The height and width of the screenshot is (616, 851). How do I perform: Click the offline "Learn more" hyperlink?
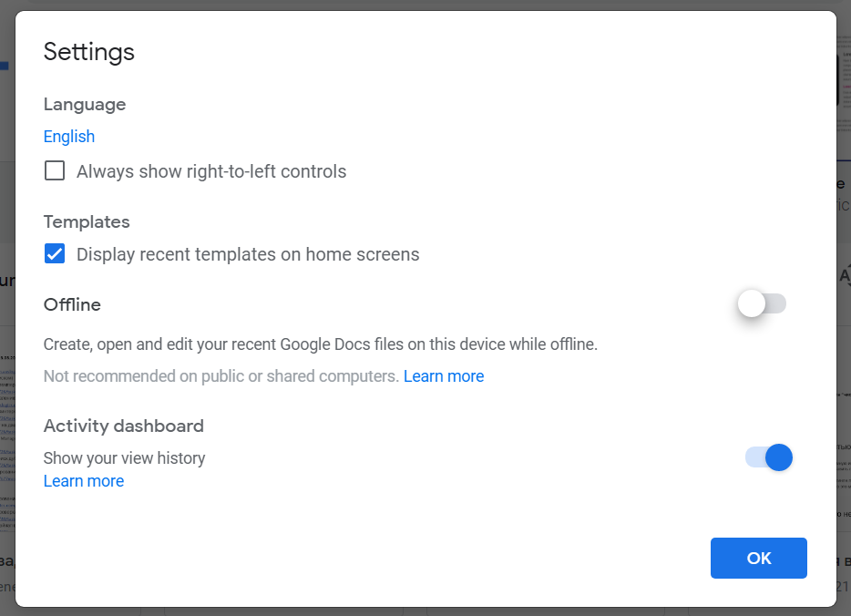[444, 375]
